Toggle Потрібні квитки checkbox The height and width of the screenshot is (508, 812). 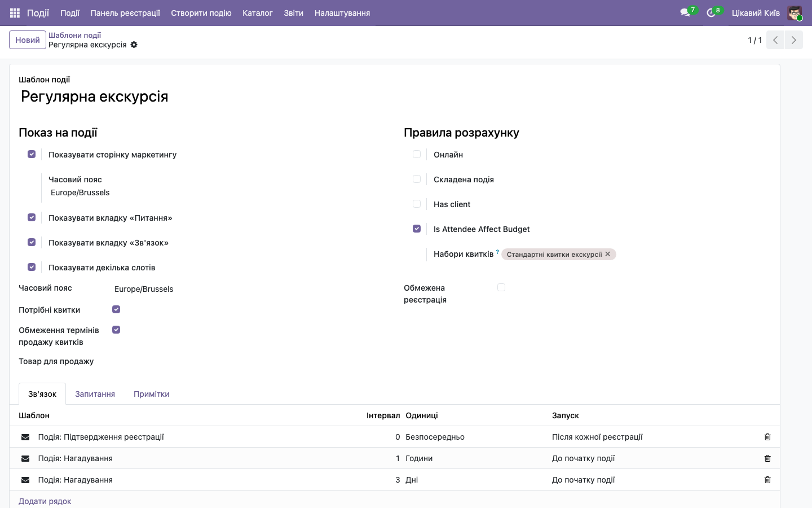tap(116, 309)
